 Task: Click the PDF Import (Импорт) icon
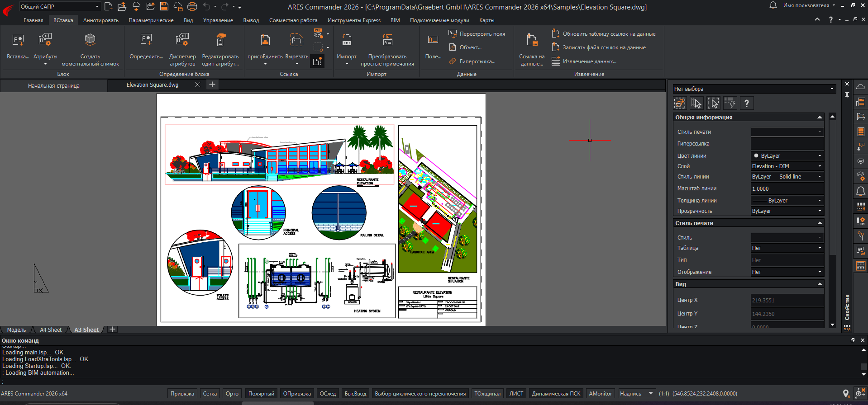pyautogui.click(x=347, y=41)
